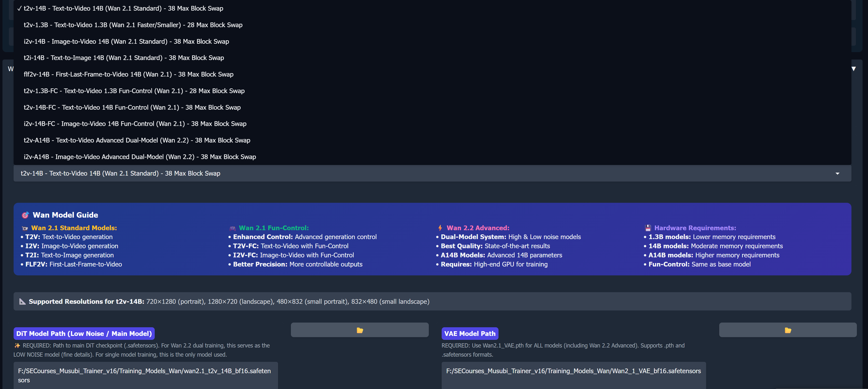Choose i2v-A14B Image-to-Video Advanced Dual-Model option

[x=432, y=157]
